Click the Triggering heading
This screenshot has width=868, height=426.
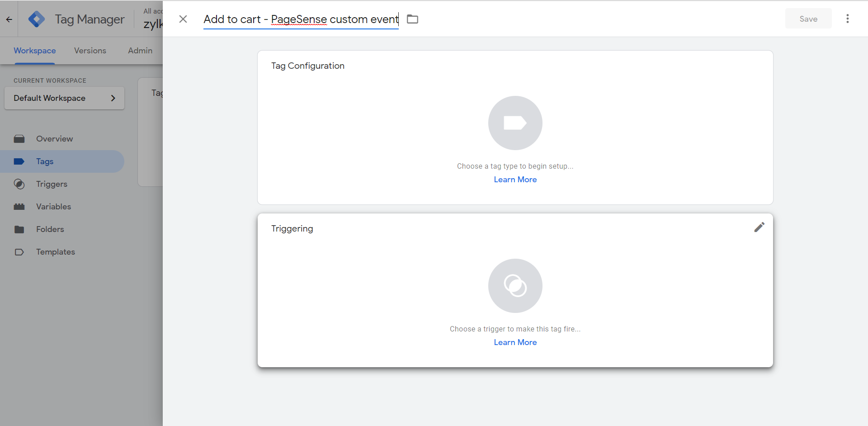coord(292,229)
